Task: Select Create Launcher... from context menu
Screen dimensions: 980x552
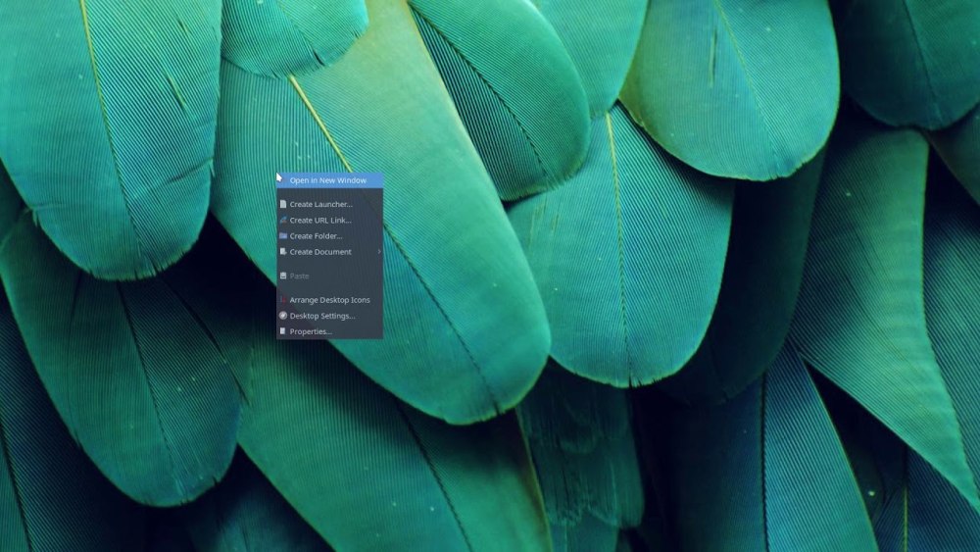Action: [x=329, y=204]
